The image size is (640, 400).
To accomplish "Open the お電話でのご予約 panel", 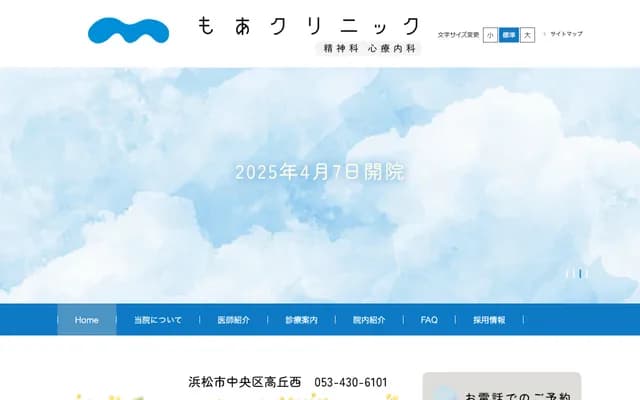I will coord(502,387).
